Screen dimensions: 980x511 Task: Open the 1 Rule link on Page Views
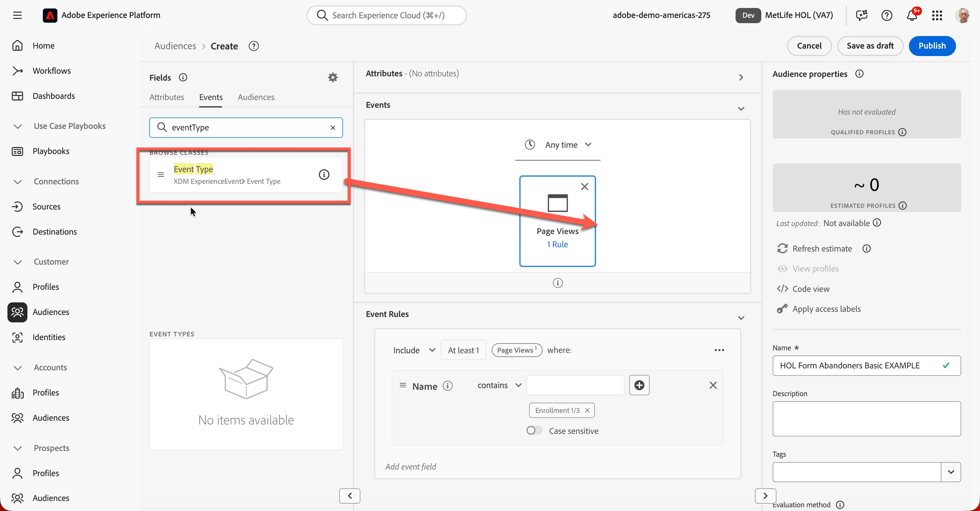point(557,244)
